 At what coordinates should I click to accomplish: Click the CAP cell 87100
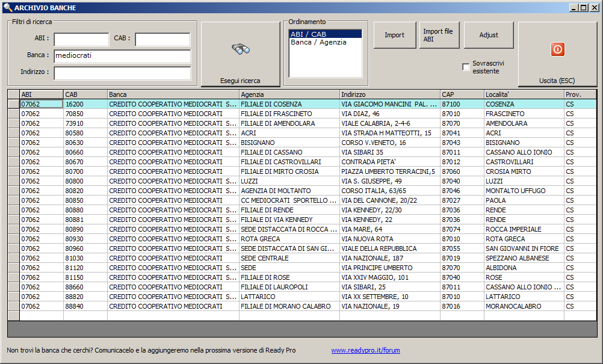tap(462, 104)
